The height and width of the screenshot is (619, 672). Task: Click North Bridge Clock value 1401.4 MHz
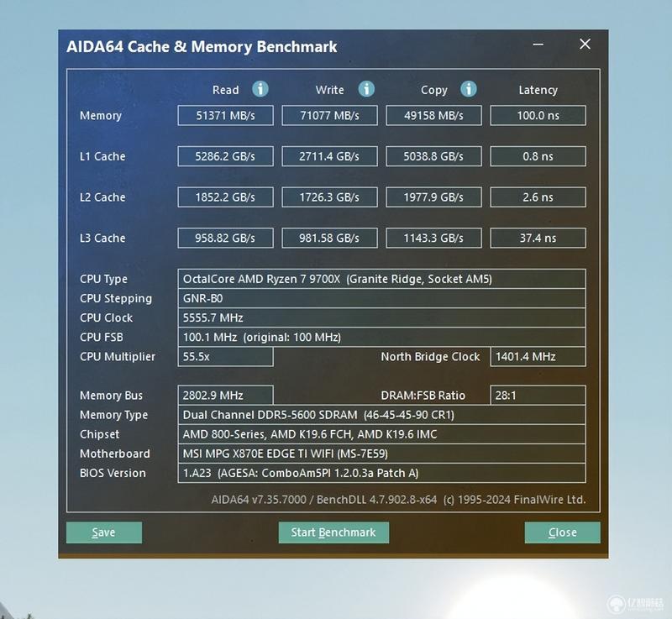point(538,357)
